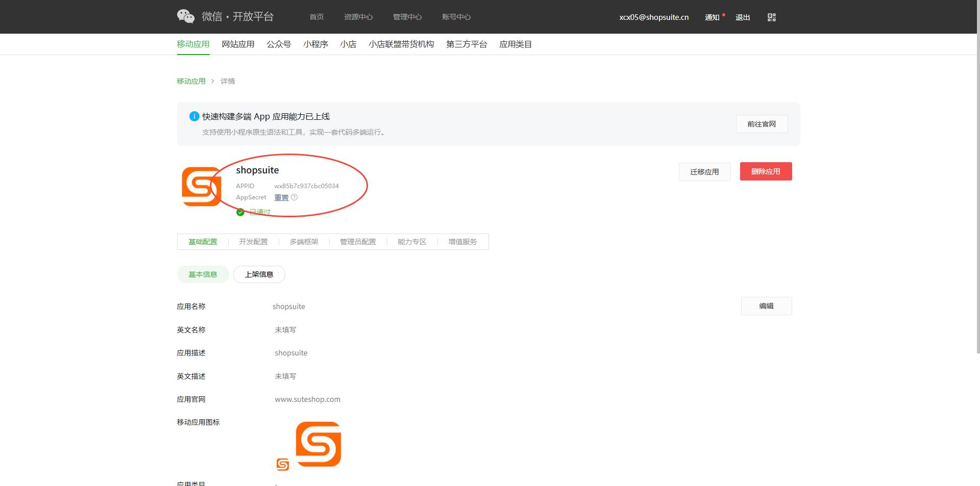The height and width of the screenshot is (486, 980).
Task: Click 编辑 button for basic info
Action: (766, 306)
